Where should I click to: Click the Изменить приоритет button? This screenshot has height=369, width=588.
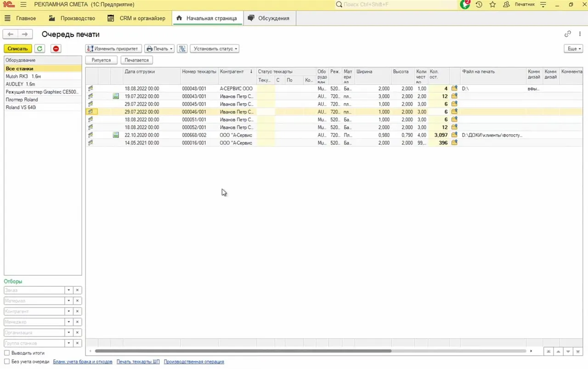[x=113, y=48]
